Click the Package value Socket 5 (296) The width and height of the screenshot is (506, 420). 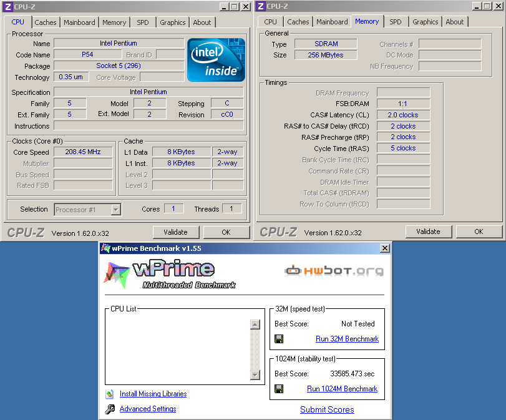point(119,66)
